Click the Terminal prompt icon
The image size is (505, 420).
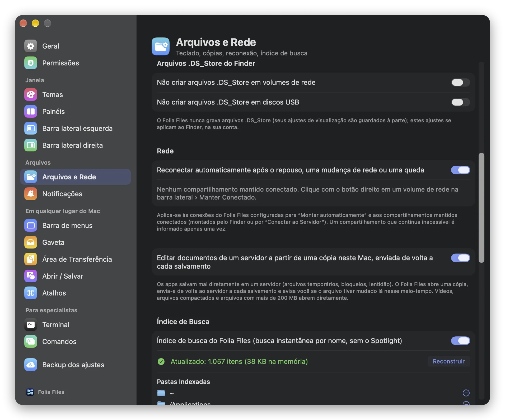(x=31, y=325)
